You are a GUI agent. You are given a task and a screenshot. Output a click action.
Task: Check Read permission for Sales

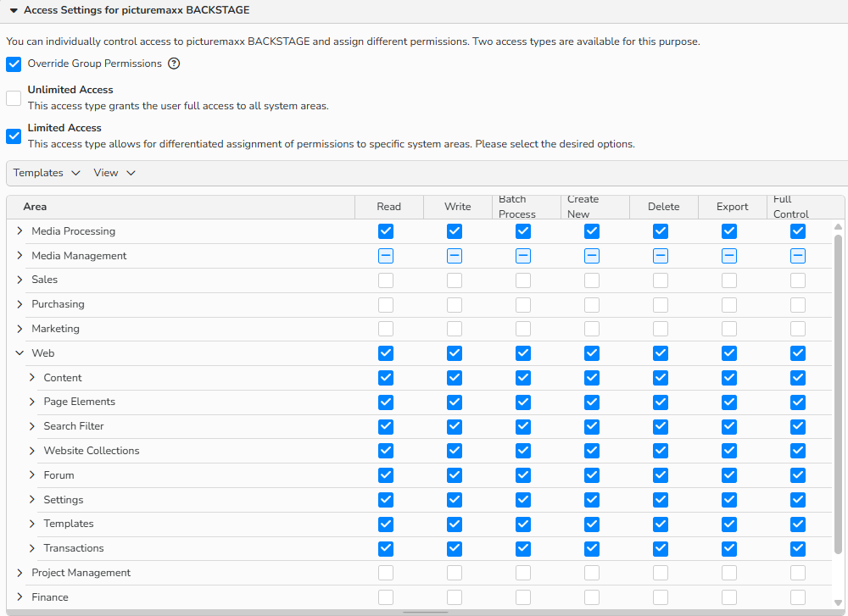[x=386, y=280]
